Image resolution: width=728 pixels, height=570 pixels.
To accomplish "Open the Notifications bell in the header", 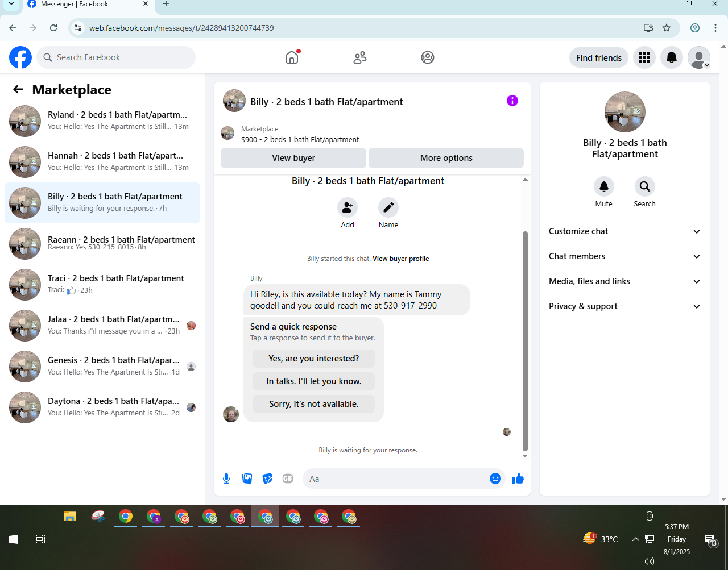I will [672, 57].
